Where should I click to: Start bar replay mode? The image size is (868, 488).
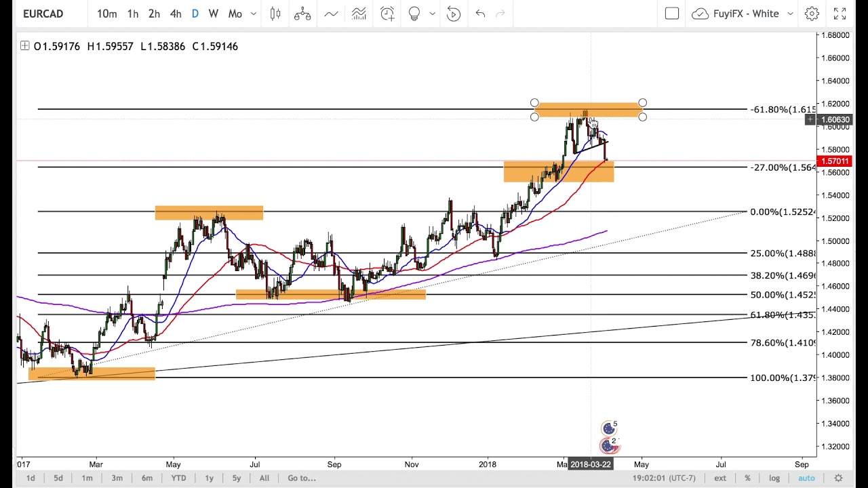tap(454, 14)
